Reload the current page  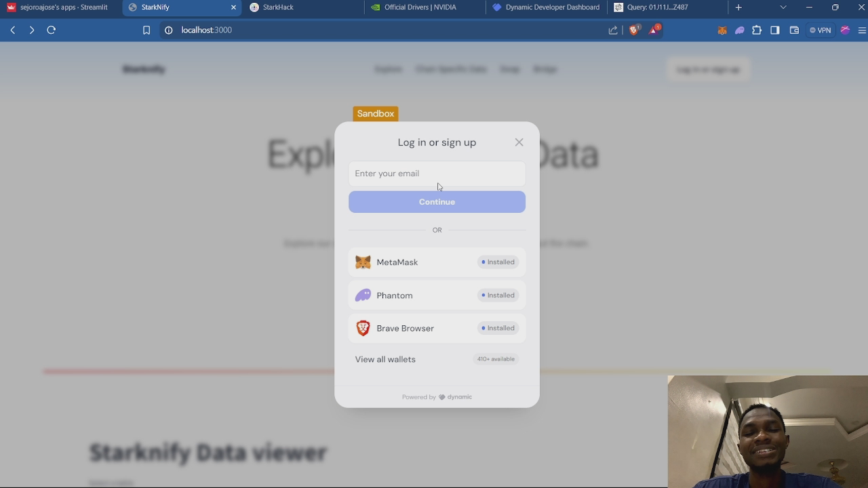(51, 30)
